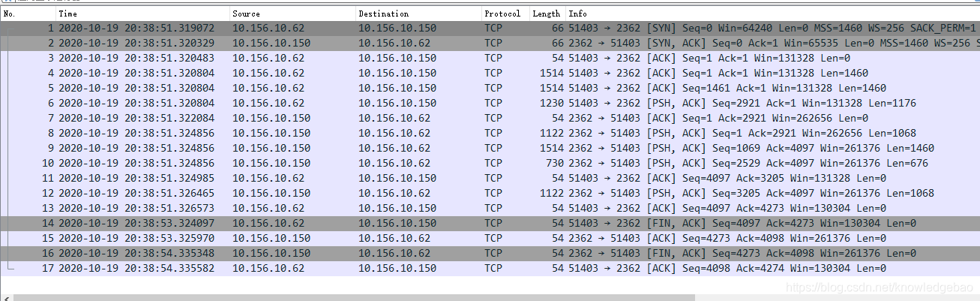Click packet number 1 in No. column
The image size is (980, 301).
coord(51,28)
